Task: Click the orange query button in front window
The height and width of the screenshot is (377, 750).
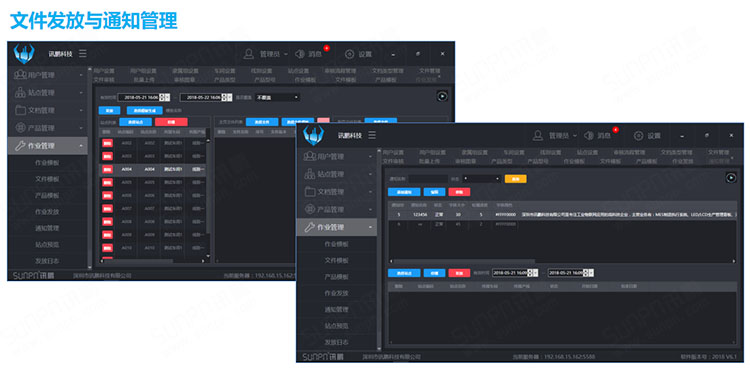Action: click(516, 178)
